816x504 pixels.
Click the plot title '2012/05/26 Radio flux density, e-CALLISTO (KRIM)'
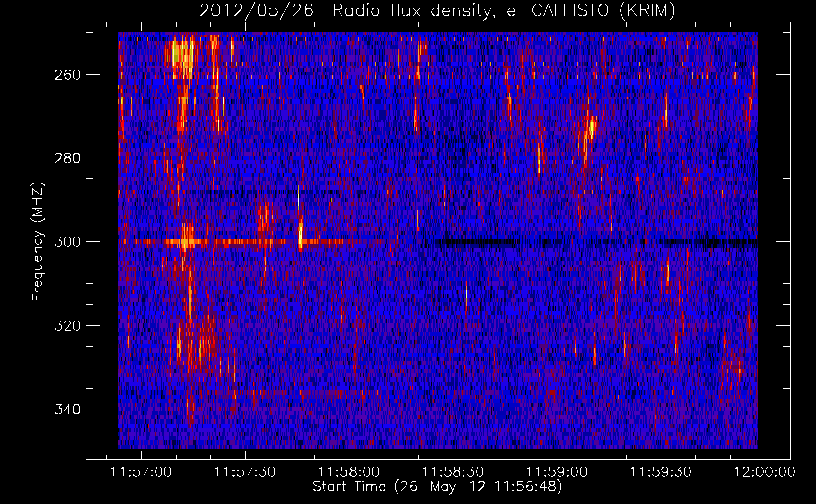click(437, 10)
